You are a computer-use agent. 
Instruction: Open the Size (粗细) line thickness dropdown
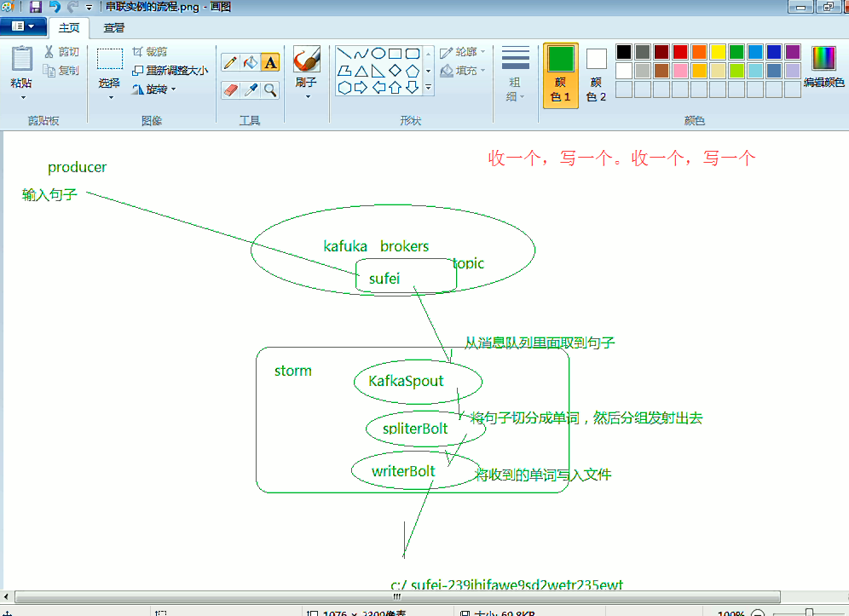(x=515, y=75)
